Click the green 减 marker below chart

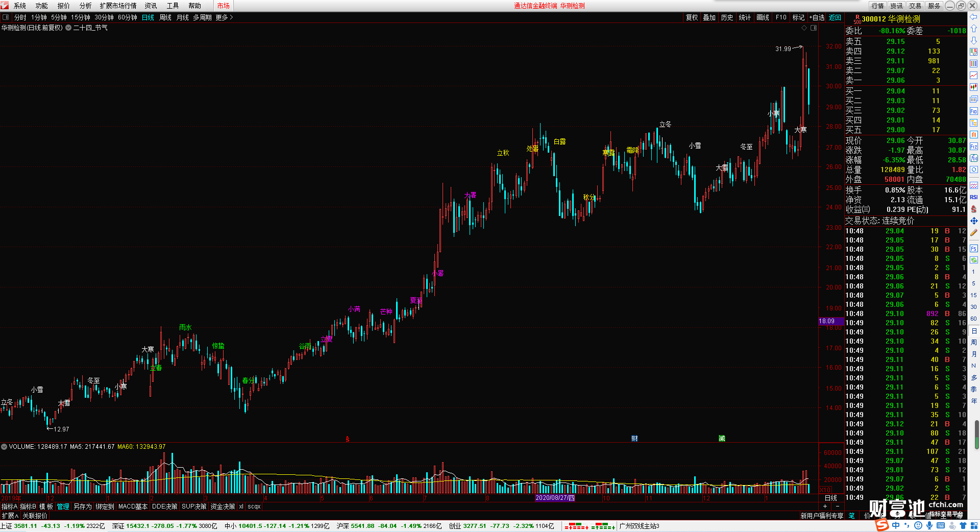[x=722, y=439]
